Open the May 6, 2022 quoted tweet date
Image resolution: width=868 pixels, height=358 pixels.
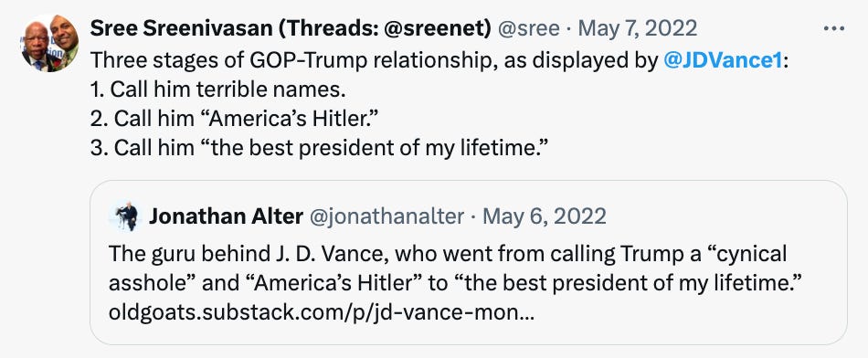coord(545,217)
